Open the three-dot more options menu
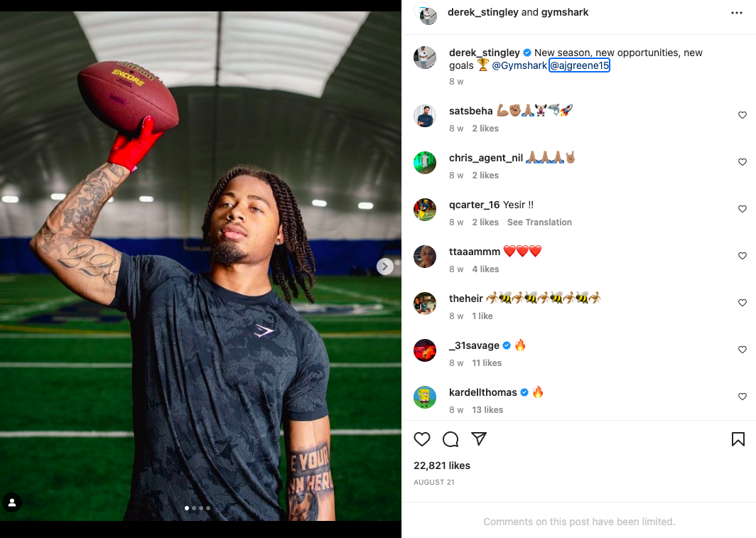Viewport: 756px width, 538px height. coord(737,13)
